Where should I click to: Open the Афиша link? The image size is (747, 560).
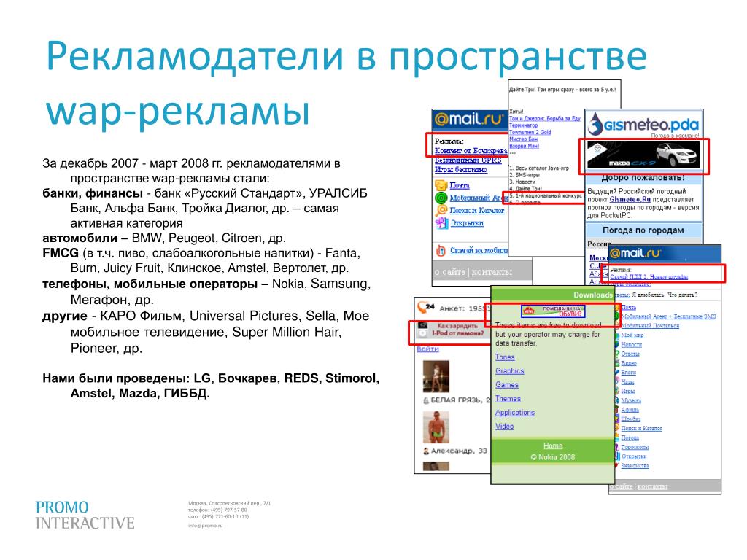(630, 410)
